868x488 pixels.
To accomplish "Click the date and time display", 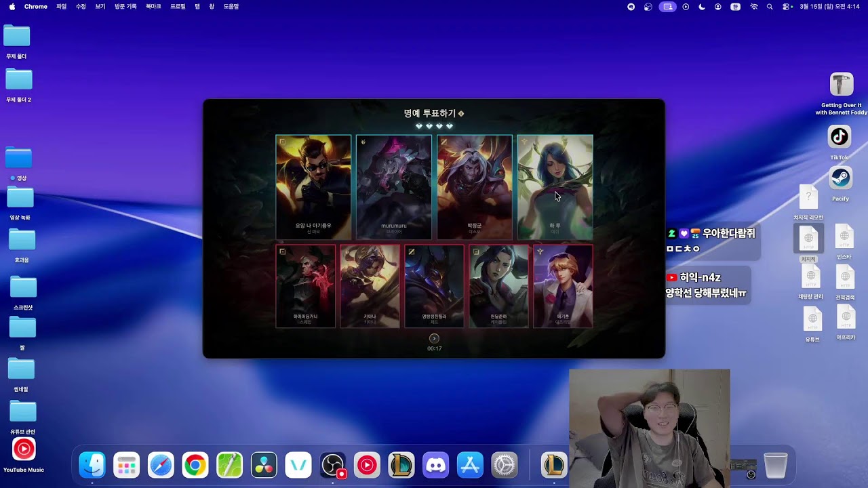I will (829, 6).
